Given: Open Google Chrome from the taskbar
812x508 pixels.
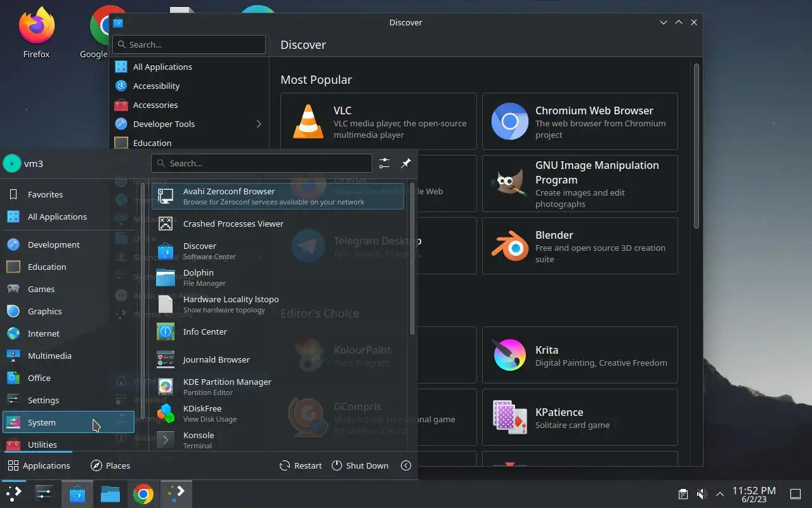Looking at the screenshot, I should point(143,493).
